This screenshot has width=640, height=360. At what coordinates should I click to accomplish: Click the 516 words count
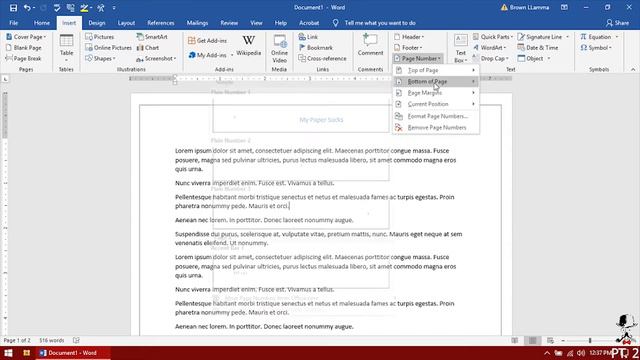click(x=51, y=340)
